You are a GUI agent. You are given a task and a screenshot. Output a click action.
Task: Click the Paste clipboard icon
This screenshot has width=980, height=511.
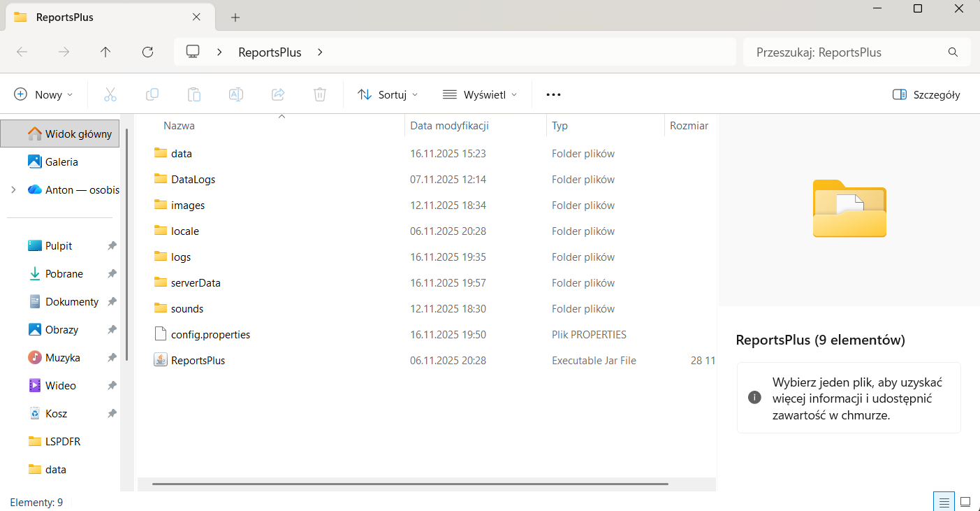[x=194, y=94]
